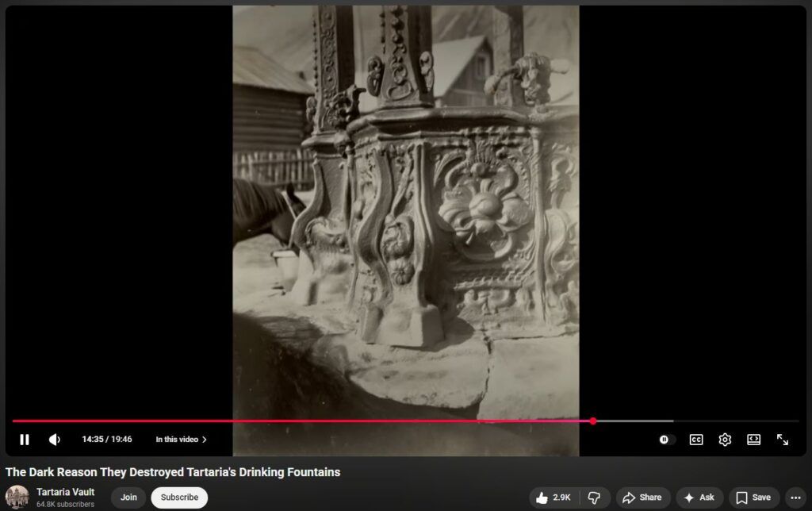
Task: Pause the video playback
Action: pos(25,440)
